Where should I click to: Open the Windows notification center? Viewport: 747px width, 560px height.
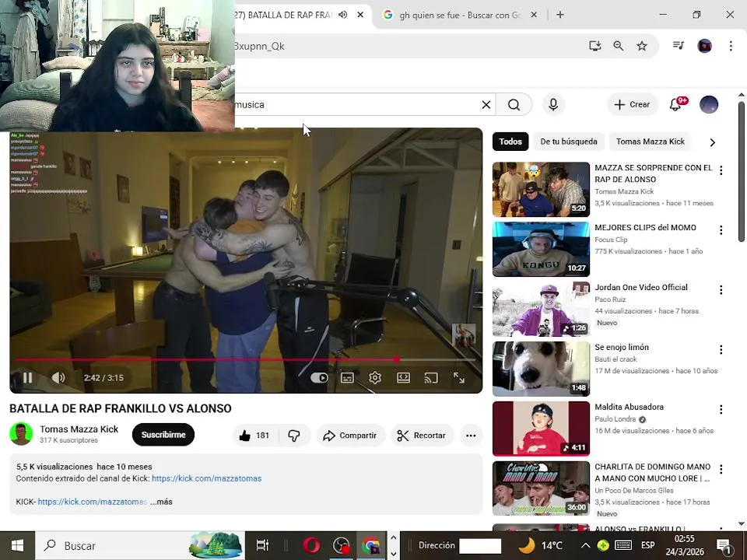[724, 546]
